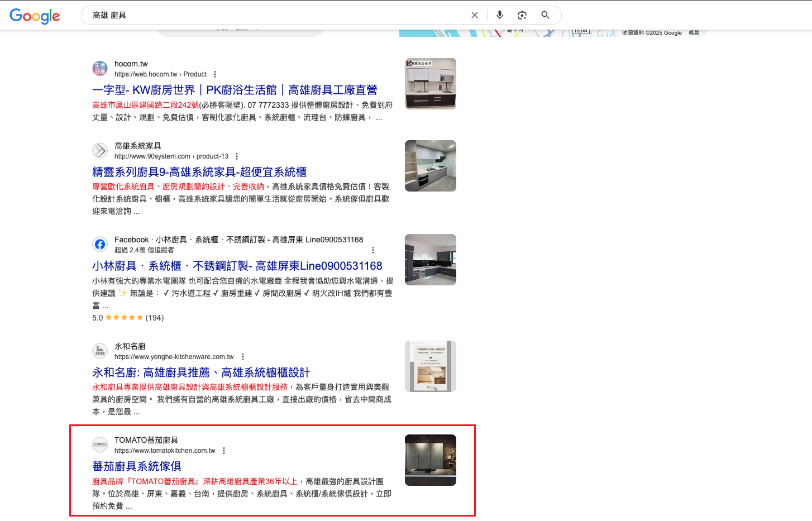Open three-dot menu for 90system.com result
This screenshot has height=521, width=812.
pos(237,156)
